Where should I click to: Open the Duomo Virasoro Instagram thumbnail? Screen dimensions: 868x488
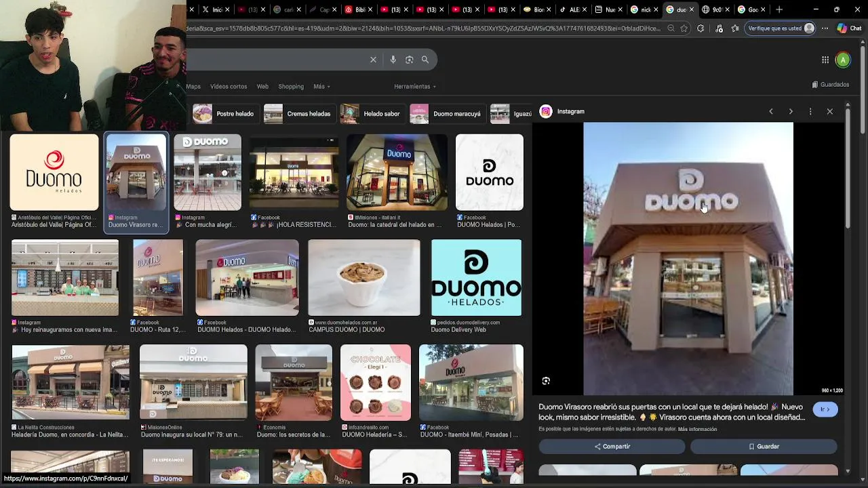click(136, 173)
